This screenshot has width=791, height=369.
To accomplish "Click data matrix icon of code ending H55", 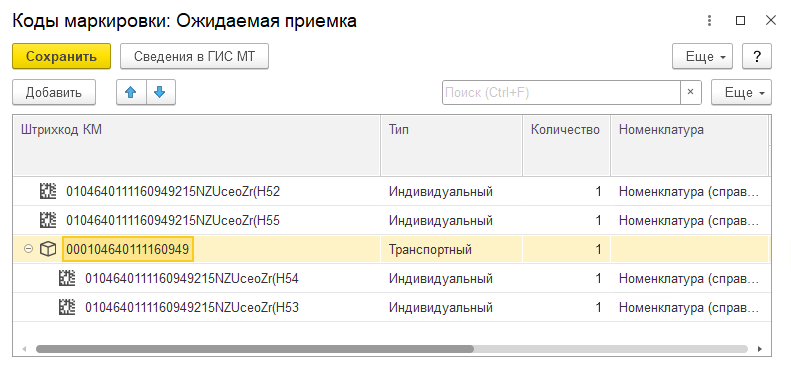I will coord(47,220).
